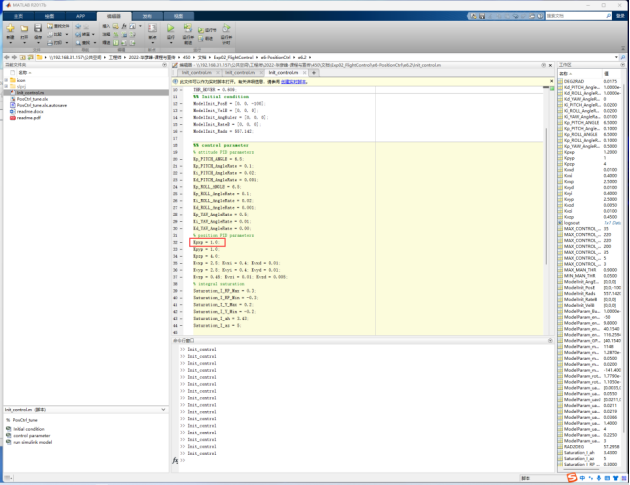Click the command window prompt input
Image resolution: width=630 pixels, height=485 pixels.
point(200,460)
